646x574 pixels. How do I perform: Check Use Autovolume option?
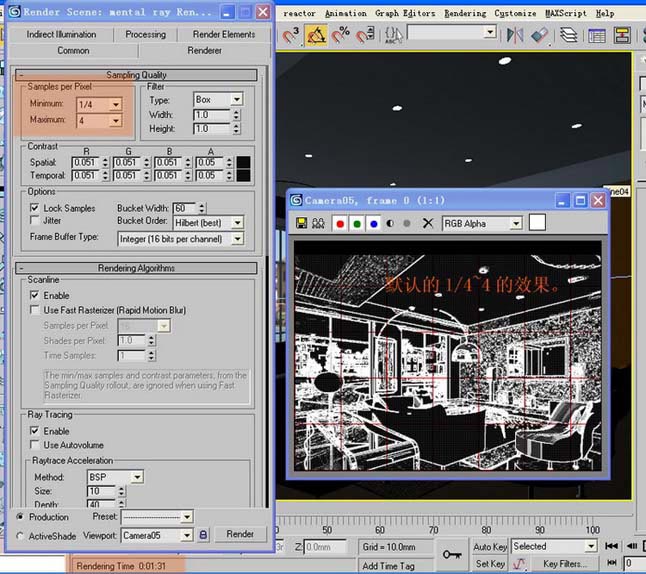click(35, 445)
